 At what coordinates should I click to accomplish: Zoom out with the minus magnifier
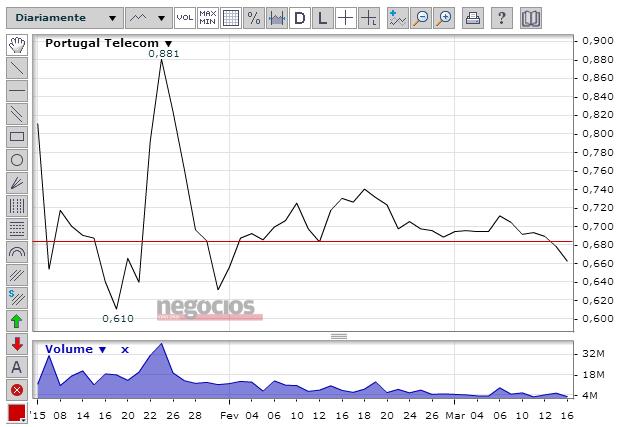coord(421,18)
